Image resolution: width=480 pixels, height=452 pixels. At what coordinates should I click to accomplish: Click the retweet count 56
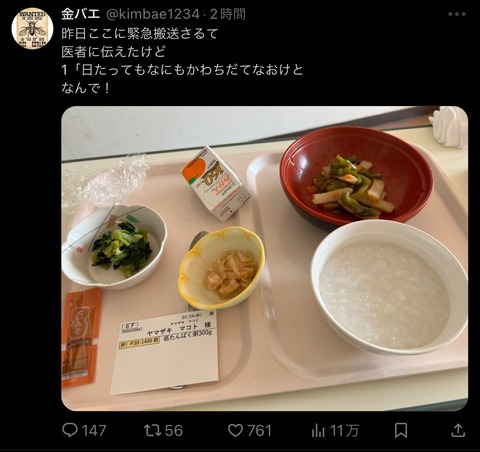[174, 430]
